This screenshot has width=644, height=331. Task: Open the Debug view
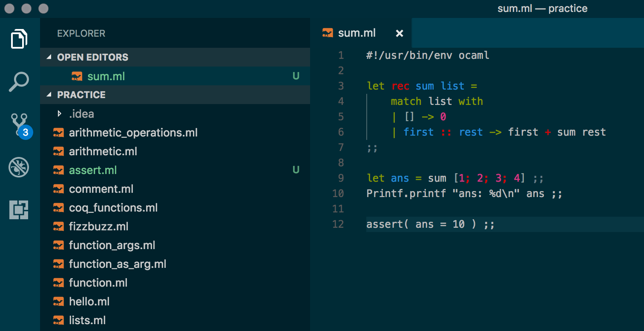[x=19, y=167]
